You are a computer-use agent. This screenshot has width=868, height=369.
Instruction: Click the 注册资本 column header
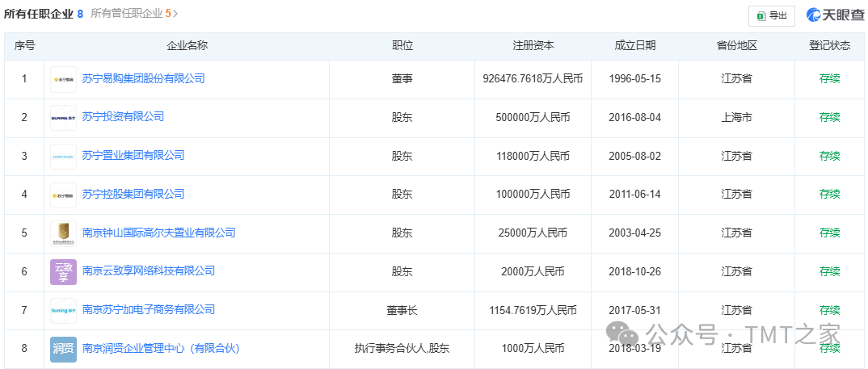pyautogui.click(x=533, y=46)
